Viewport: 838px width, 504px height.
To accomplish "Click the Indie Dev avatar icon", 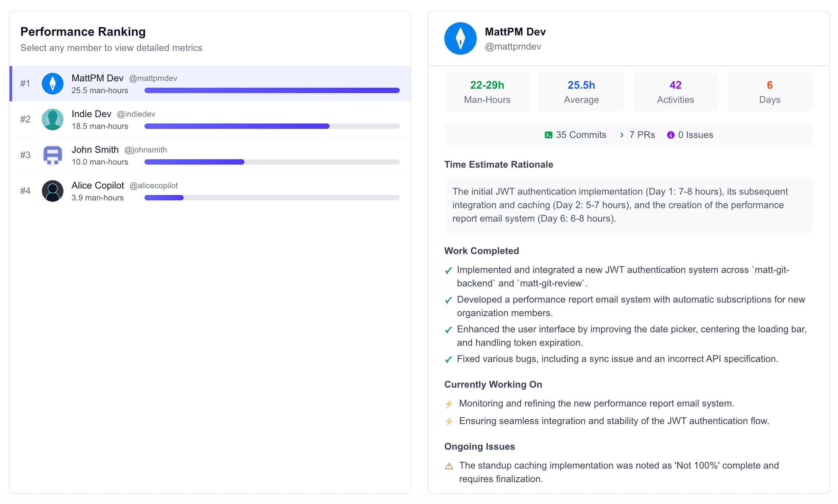I will 52,119.
